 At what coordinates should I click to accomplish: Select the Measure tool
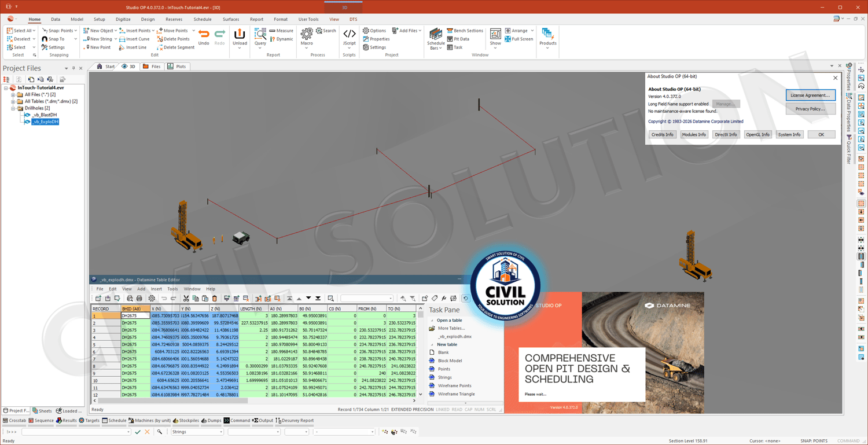coord(281,31)
